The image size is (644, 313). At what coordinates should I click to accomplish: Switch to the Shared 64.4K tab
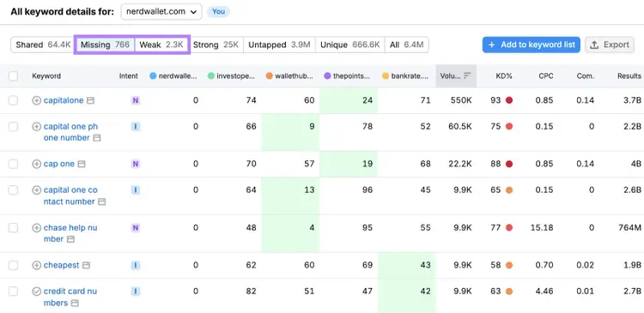pyautogui.click(x=43, y=45)
